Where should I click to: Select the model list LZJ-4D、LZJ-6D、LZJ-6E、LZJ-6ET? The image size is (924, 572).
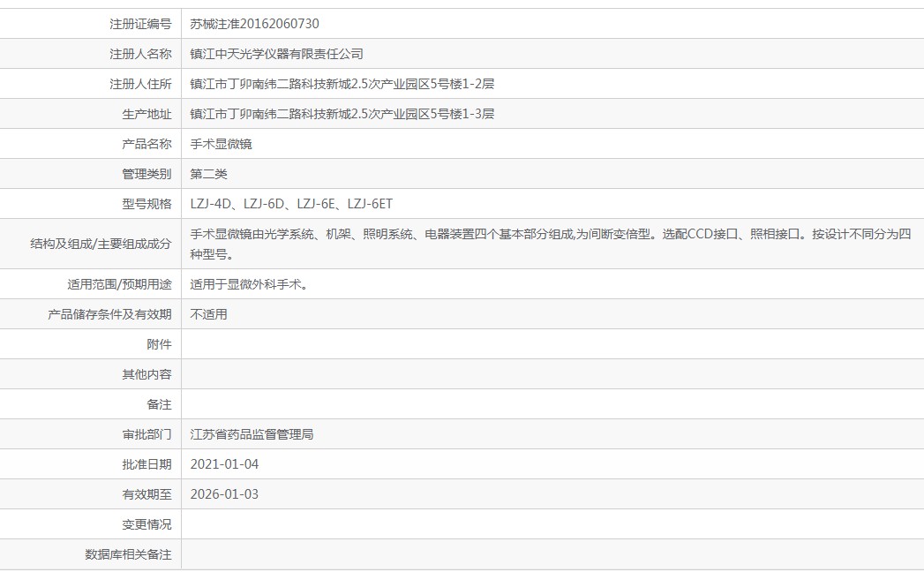[x=290, y=202]
